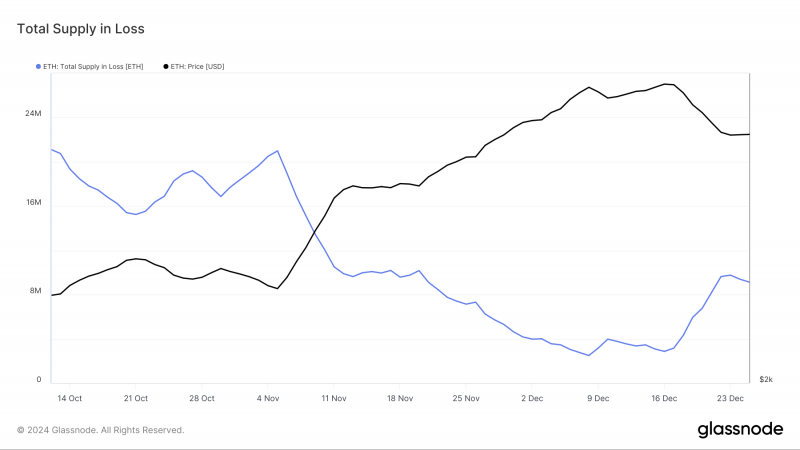The height and width of the screenshot is (450, 800).
Task: Select the 11 Nov date label
Action: pyautogui.click(x=334, y=398)
